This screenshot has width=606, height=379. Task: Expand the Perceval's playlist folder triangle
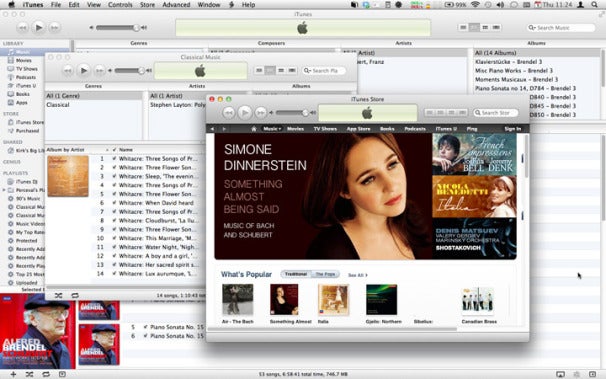tap(4, 190)
